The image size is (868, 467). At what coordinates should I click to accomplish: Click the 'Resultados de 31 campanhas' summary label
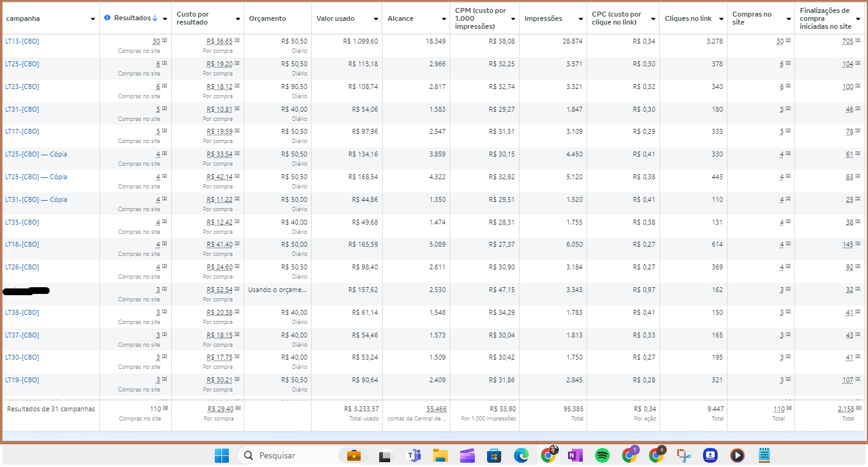tap(51, 409)
